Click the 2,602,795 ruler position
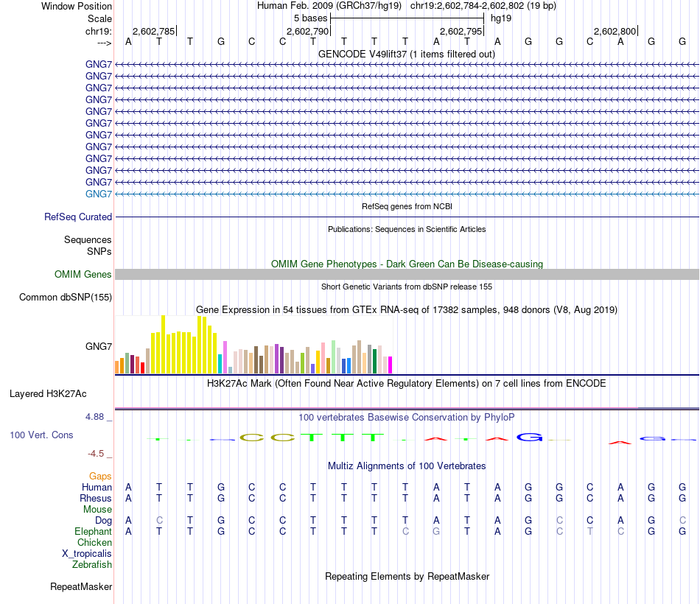This screenshot has height=604, width=700. coord(461,31)
